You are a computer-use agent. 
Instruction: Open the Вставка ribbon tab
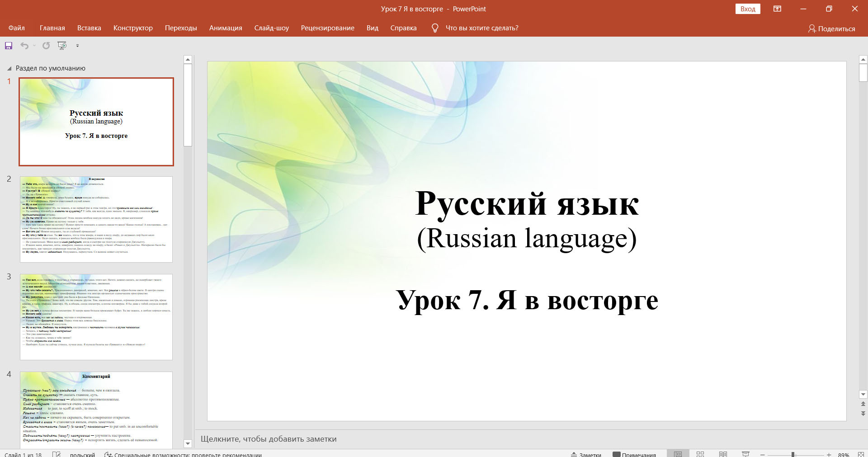click(89, 28)
